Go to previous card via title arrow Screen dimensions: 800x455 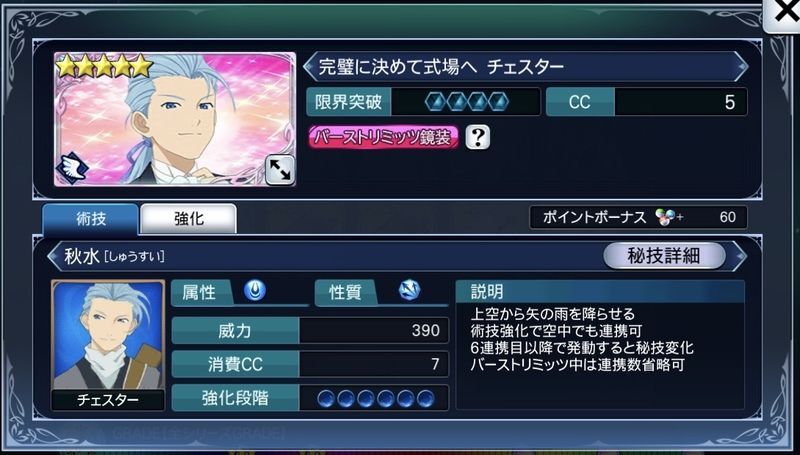309,66
